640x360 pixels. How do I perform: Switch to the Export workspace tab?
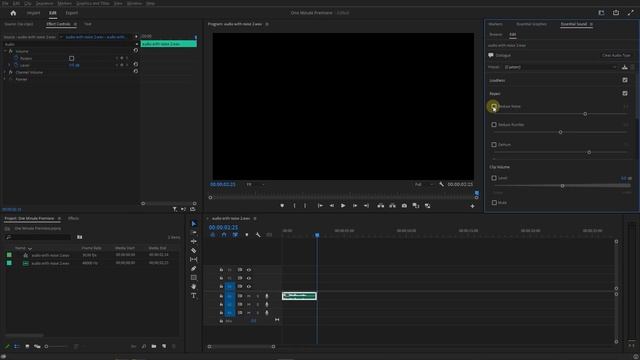(x=71, y=13)
